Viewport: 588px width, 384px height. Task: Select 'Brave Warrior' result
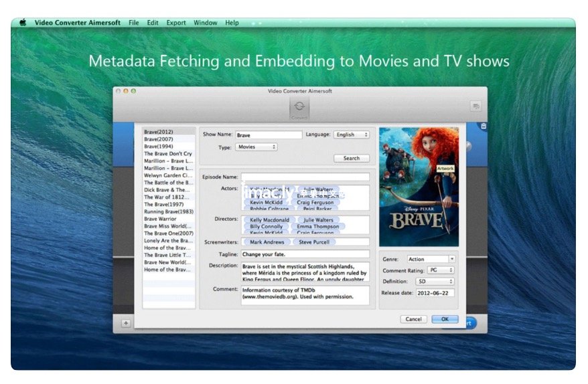169,219
